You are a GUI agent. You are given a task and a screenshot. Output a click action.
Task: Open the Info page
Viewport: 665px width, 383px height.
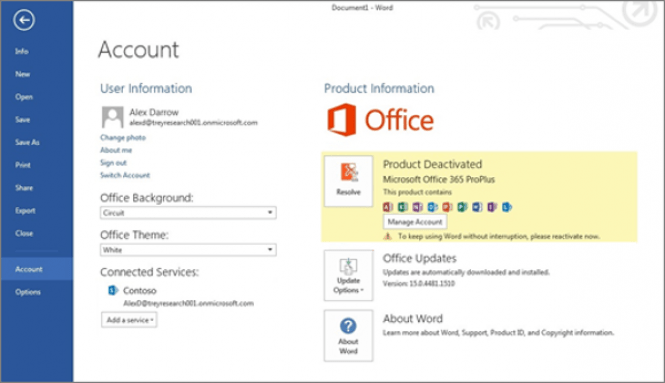22,51
